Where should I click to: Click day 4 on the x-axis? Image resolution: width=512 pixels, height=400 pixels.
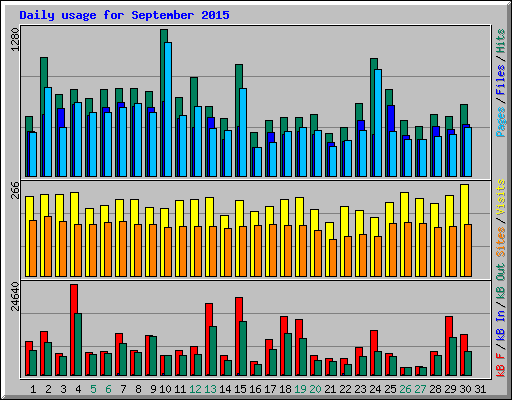[78, 389]
